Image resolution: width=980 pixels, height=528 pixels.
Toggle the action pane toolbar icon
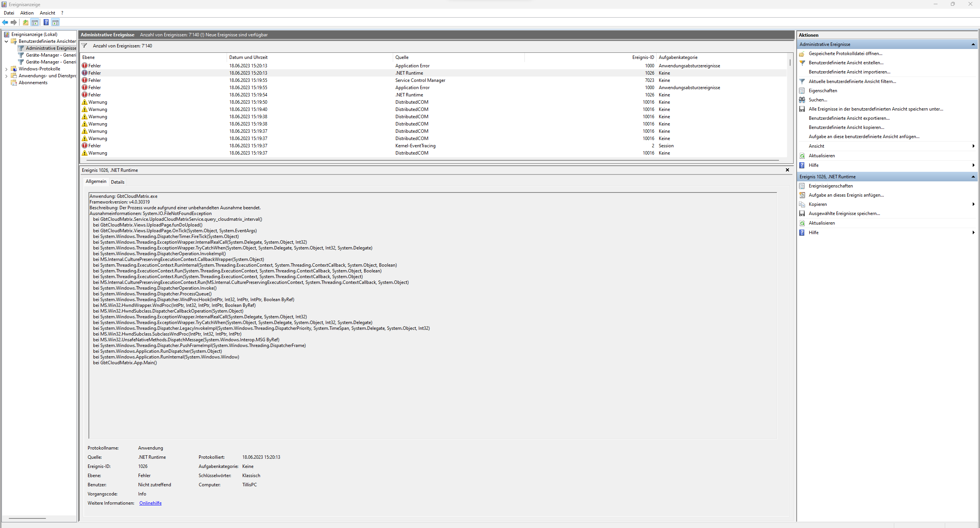point(56,22)
